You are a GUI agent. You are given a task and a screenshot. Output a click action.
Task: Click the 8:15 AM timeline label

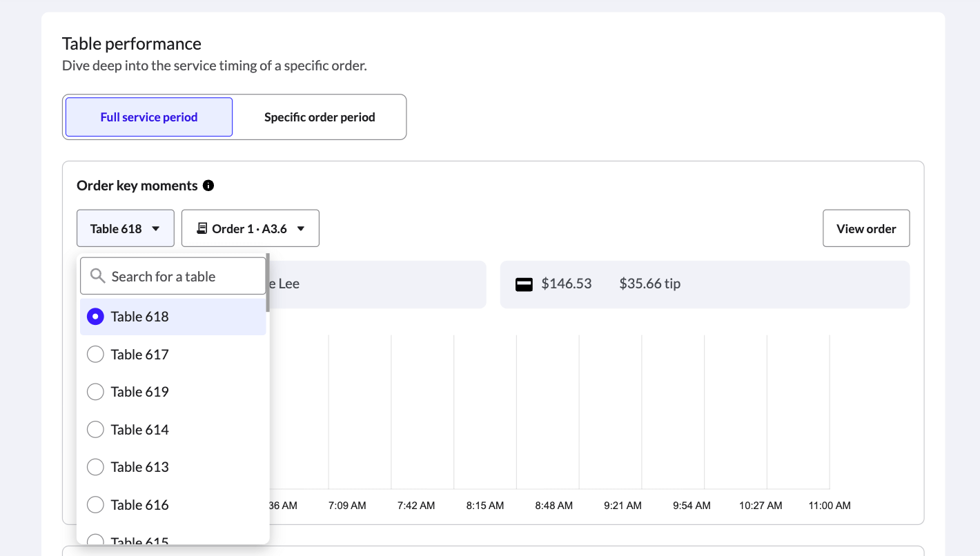[x=485, y=506]
